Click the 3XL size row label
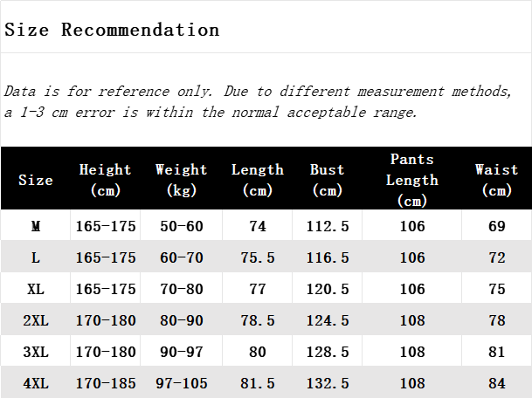 36,353
